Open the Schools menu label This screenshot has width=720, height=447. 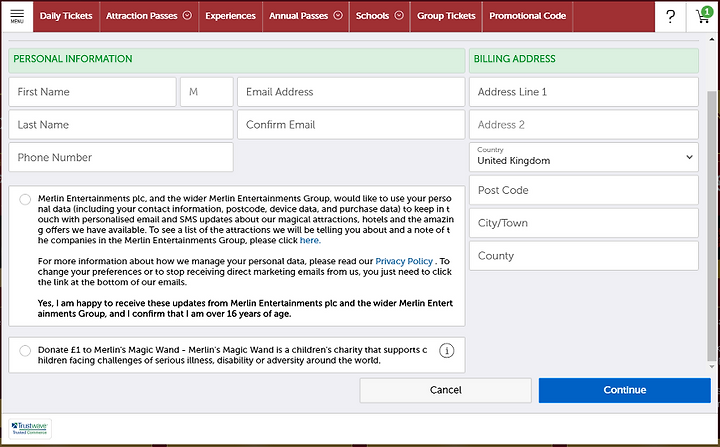pos(372,16)
